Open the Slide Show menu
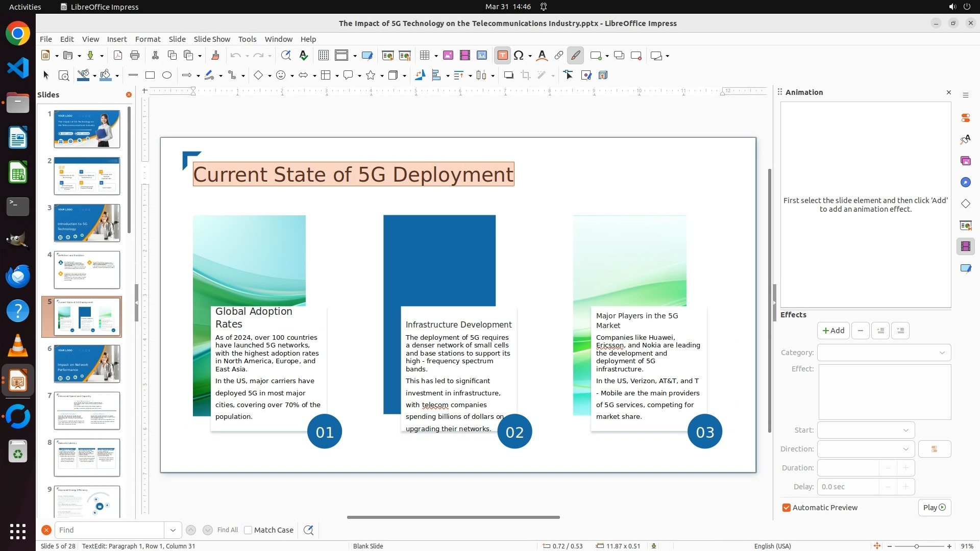 tap(212, 39)
